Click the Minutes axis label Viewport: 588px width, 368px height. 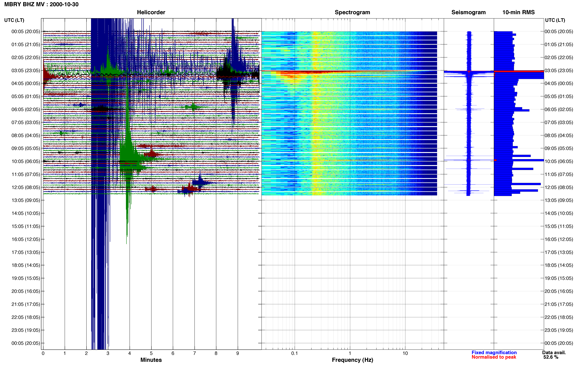(151, 360)
